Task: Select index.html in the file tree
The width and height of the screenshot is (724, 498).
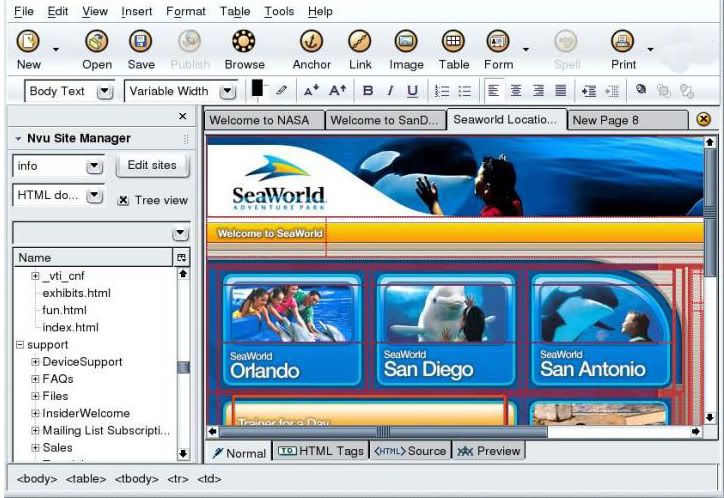Action: [70, 327]
